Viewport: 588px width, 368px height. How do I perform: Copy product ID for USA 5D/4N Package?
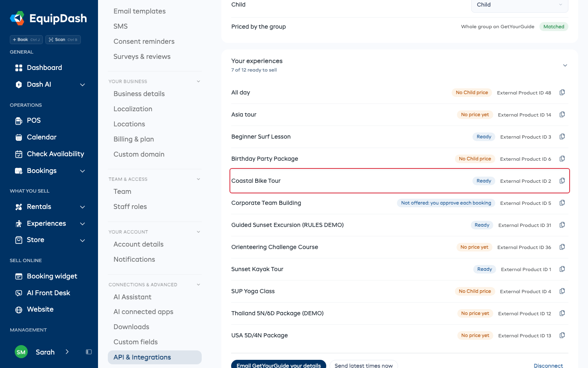[x=562, y=335]
